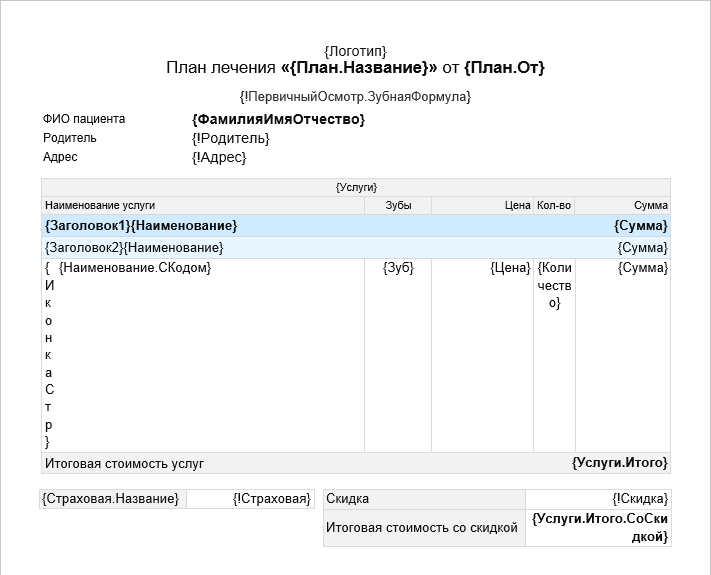Click the {Логотип} placeholder at top
Image resolution: width=711 pixels, height=575 pixels.
355,51
